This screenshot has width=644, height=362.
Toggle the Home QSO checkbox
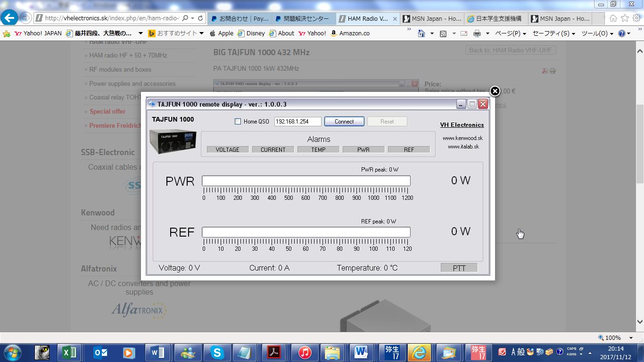click(238, 122)
